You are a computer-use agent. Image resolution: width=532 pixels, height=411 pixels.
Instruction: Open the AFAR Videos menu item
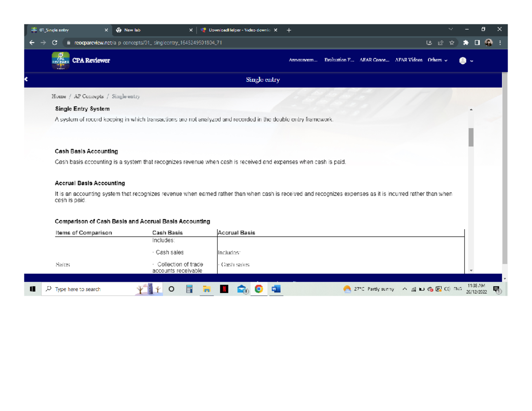(409, 60)
